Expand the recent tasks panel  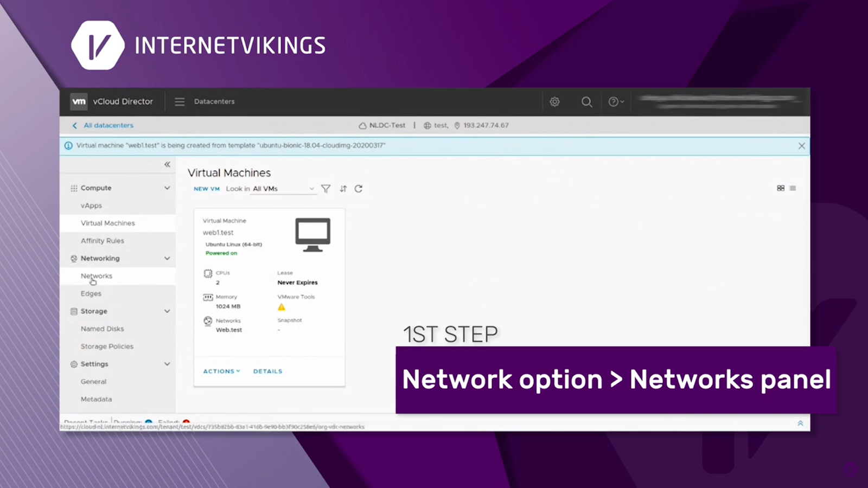(800, 423)
